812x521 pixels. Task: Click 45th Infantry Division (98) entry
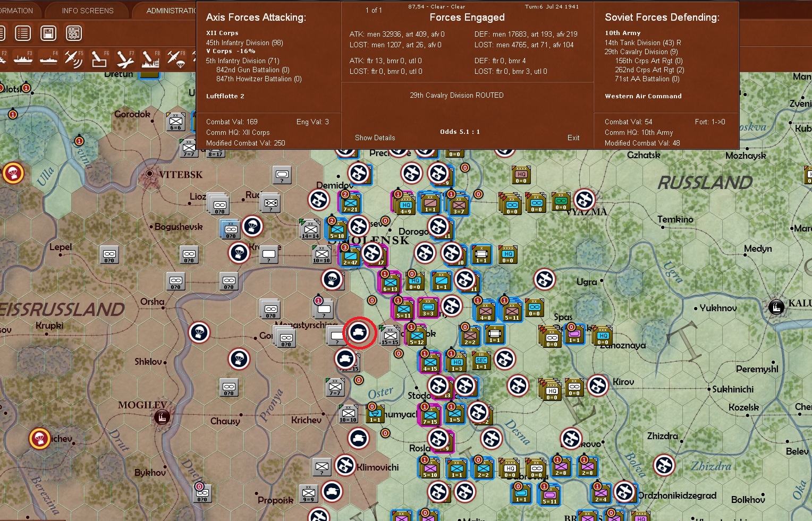pos(244,42)
